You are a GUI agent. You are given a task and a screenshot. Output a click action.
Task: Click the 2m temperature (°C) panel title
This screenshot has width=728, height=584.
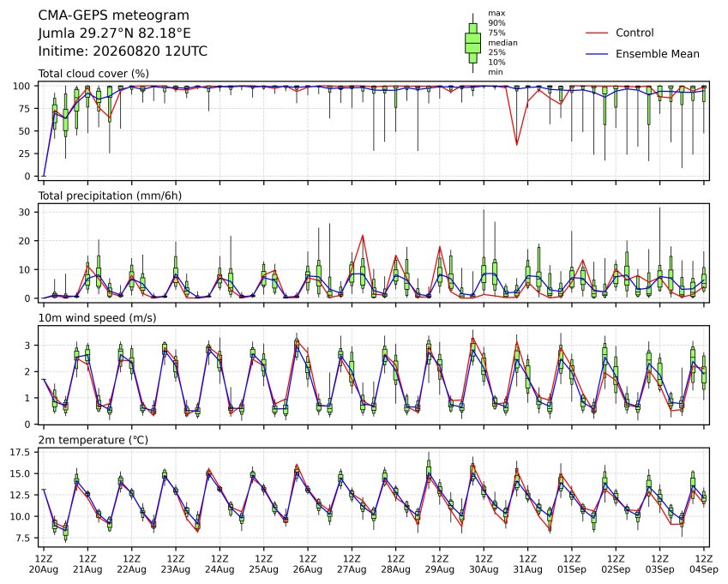[x=93, y=440]
